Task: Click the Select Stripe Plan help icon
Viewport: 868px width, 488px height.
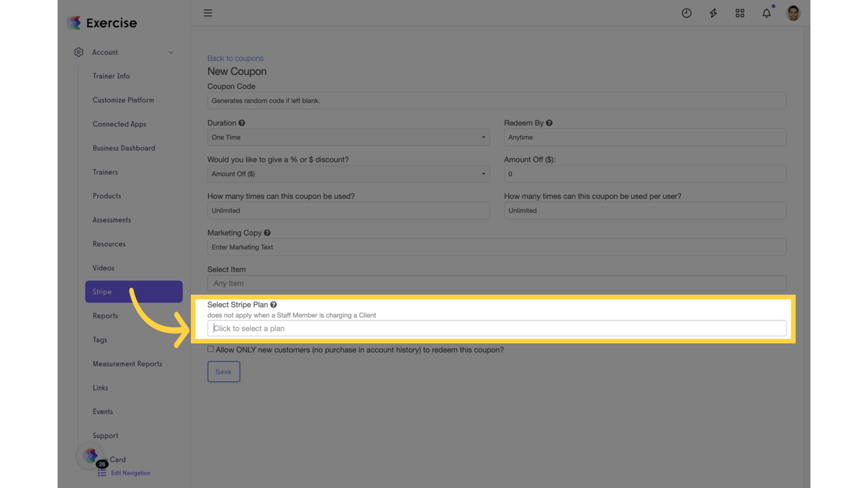Action: pos(274,304)
